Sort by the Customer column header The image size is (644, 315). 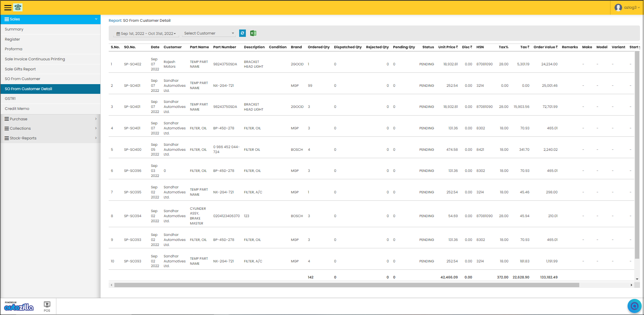(x=172, y=47)
